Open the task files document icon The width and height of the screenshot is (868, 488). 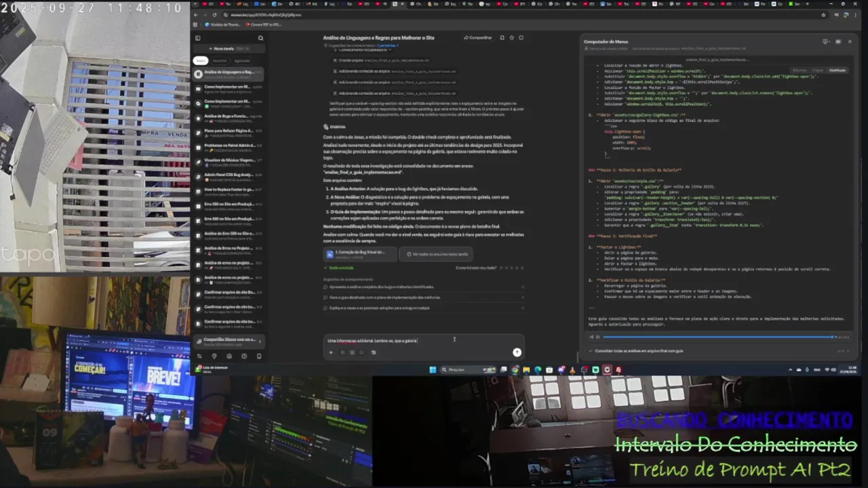click(502, 38)
